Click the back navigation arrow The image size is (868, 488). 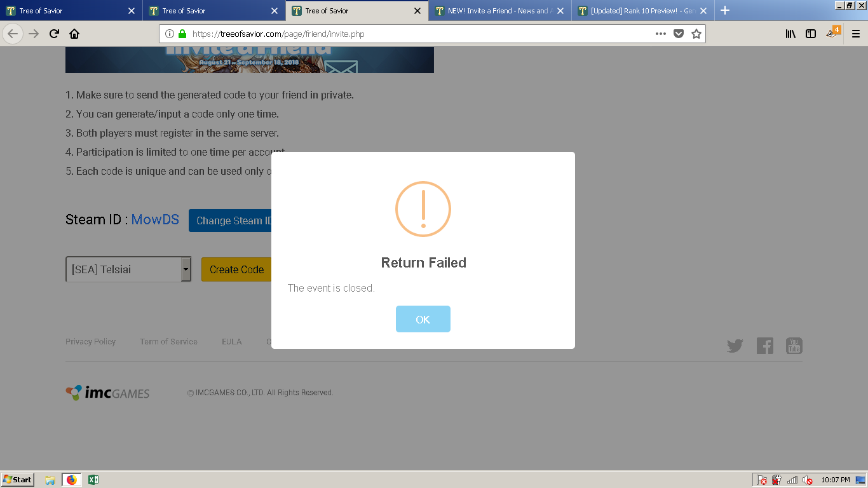(13, 34)
